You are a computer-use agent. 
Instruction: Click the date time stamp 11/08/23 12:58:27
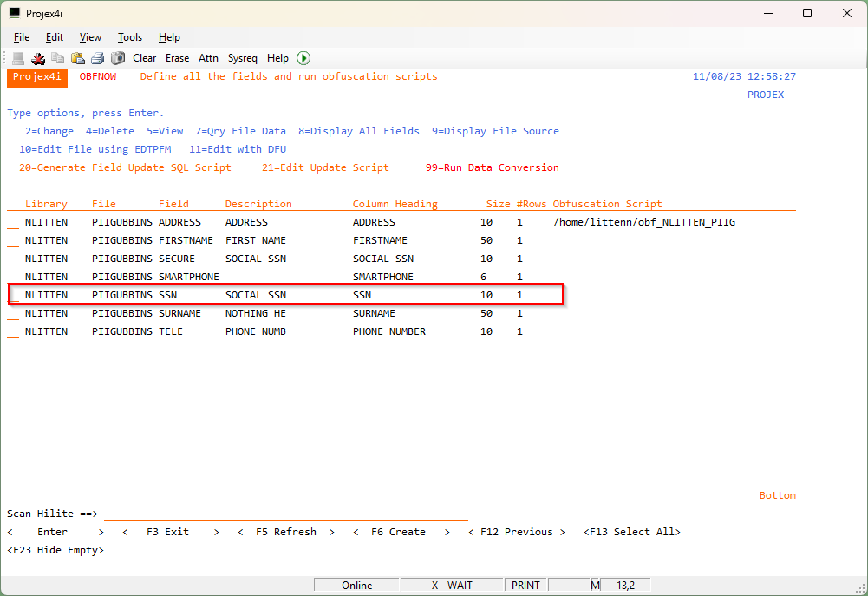[x=744, y=76]
